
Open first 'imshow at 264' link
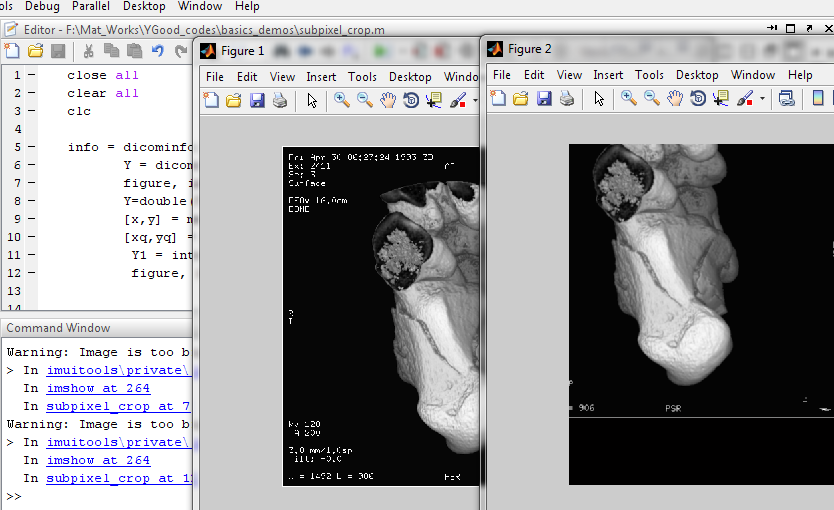pyautogui.click(x=98, y=388)
